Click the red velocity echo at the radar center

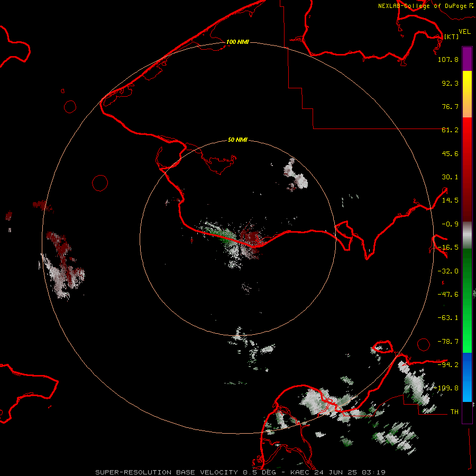point(251,237)
